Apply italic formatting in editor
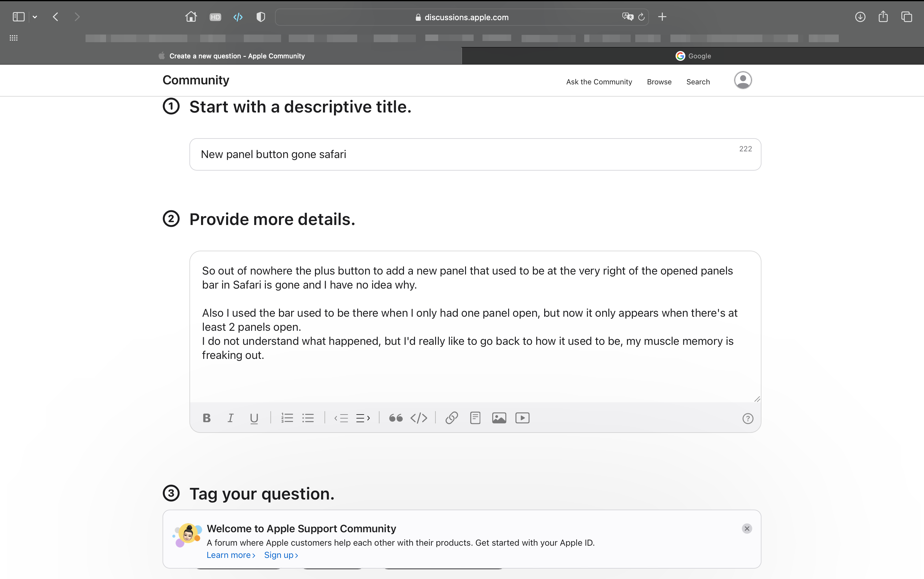The image size is (924, 579). 230,418
